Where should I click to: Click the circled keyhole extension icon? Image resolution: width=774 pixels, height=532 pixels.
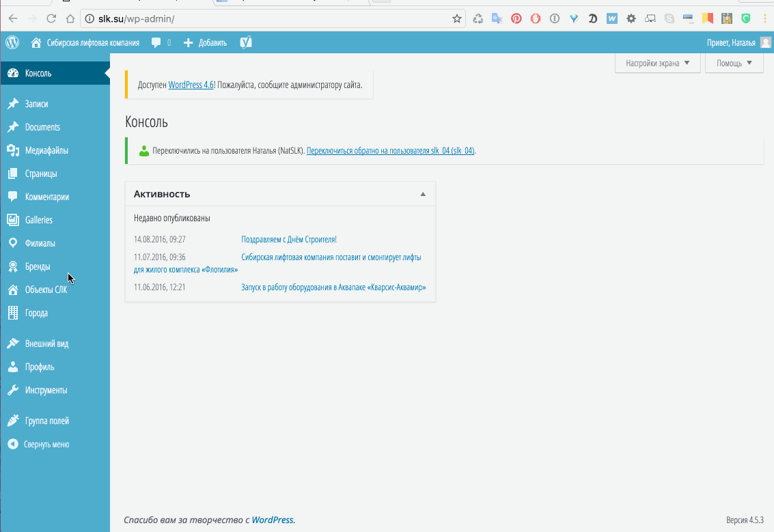(x=555, y=18)
